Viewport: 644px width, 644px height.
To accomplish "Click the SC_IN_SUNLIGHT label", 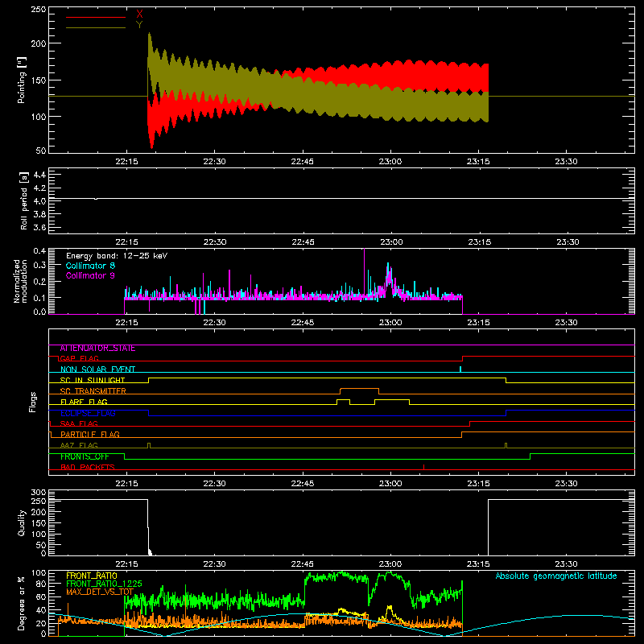I will pos(93,380).
